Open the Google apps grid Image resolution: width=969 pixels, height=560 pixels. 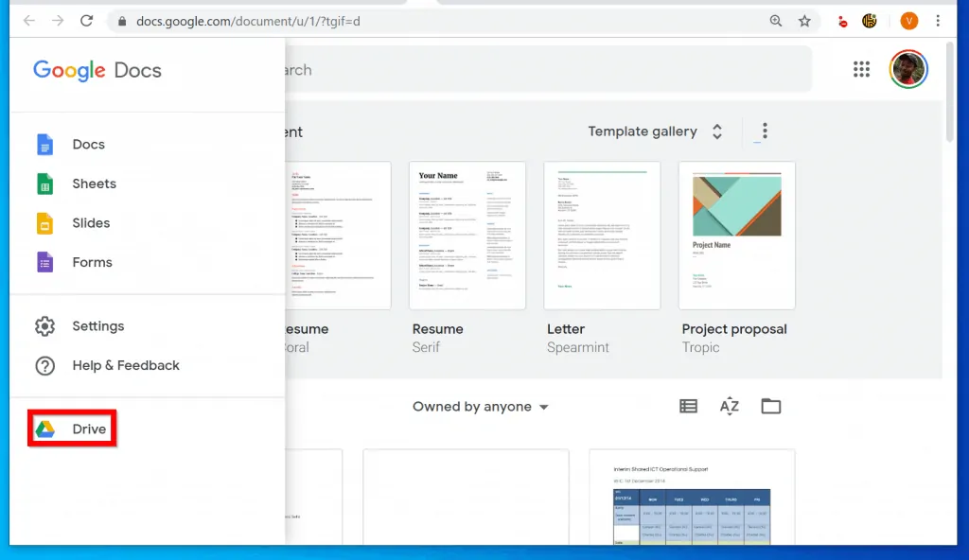861,69
